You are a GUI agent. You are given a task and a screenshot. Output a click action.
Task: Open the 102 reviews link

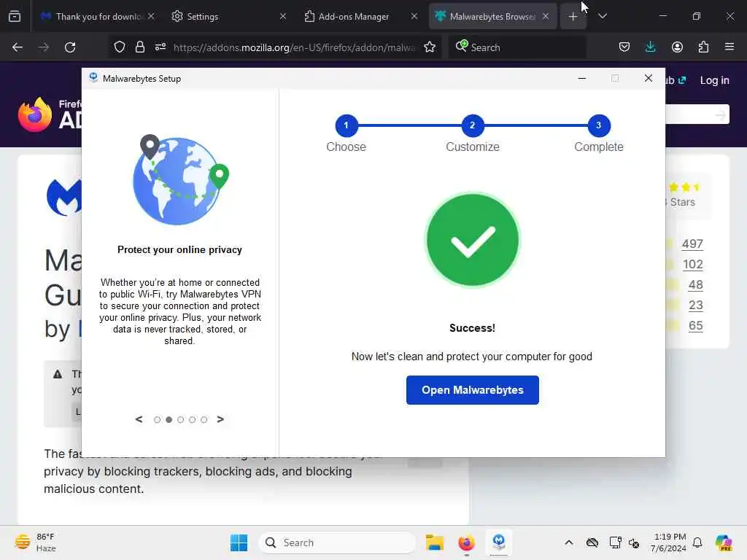pos(693,264)
